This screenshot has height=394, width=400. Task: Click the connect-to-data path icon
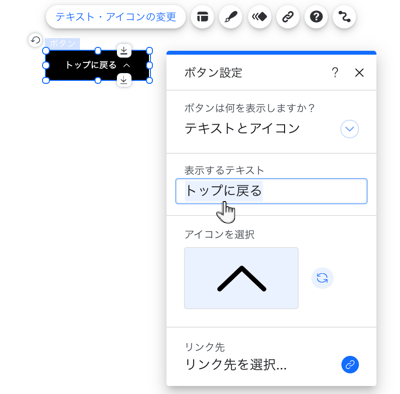[x=345, y=17]
